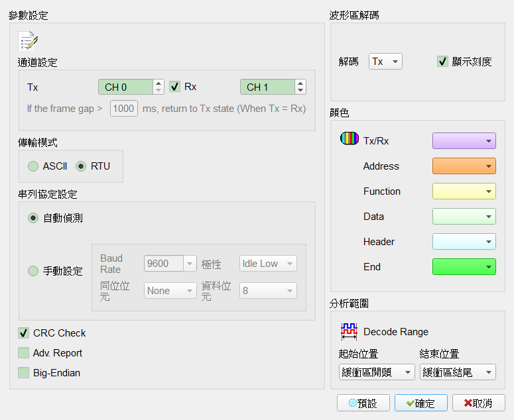Image resolution: width=514 pixels, height=420 pixels.
Task: Enable the Big-Endian checkbox
Action: tap(24, 373)
